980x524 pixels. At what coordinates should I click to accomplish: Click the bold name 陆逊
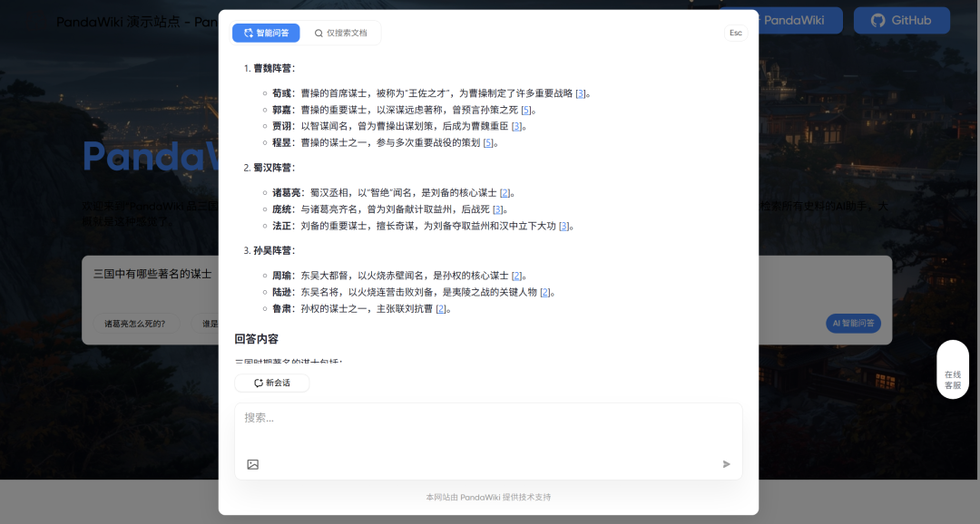(x=282, y=292)
